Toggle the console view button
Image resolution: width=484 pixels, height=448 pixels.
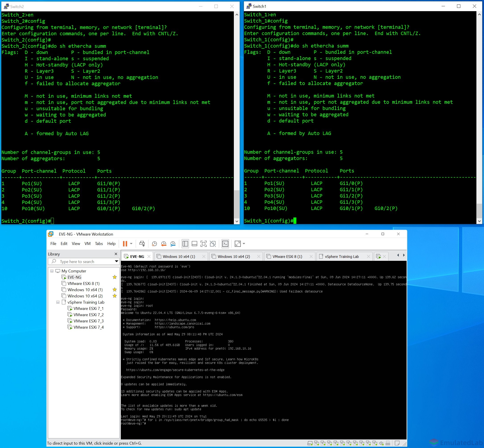coord(225,244)
